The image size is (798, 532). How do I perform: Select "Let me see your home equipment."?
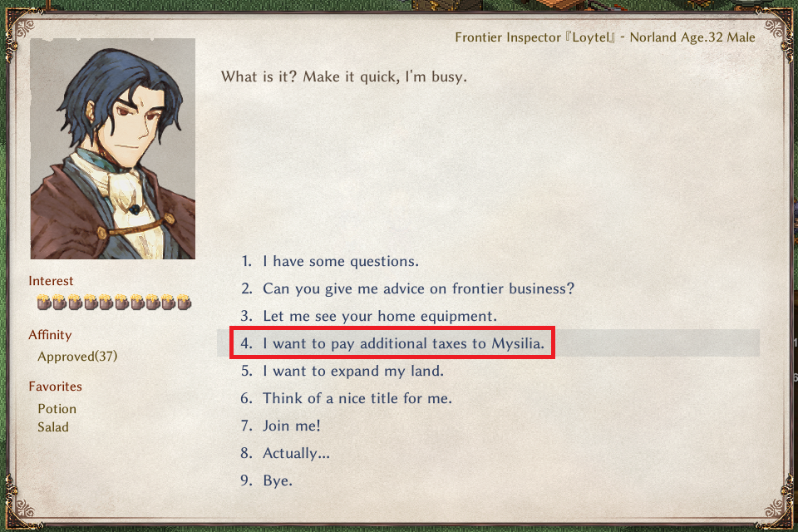click(368, 316)
